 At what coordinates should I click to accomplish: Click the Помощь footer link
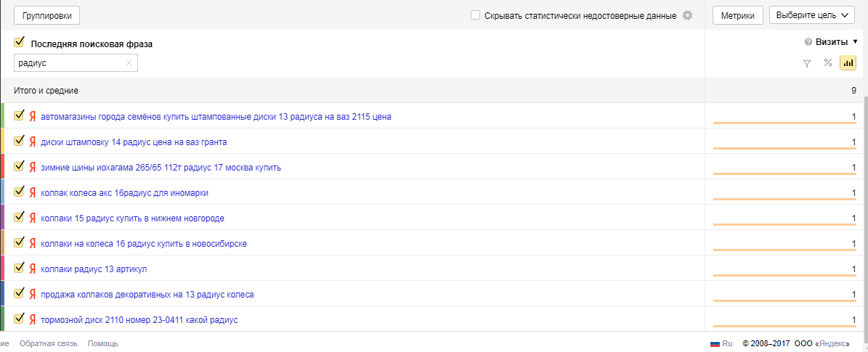[x=102, y=343]
